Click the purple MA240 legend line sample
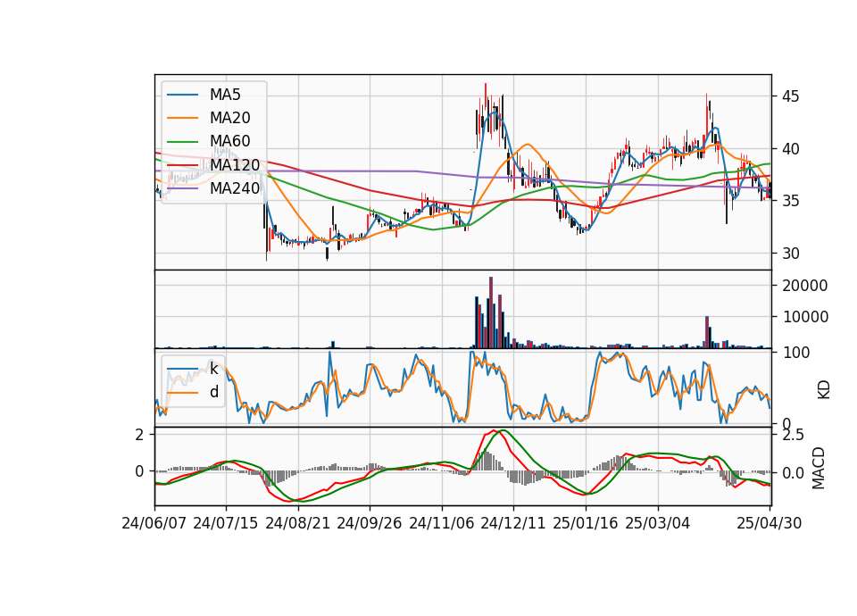This screenshot has height=616, width=857. [x=182, y=188]
